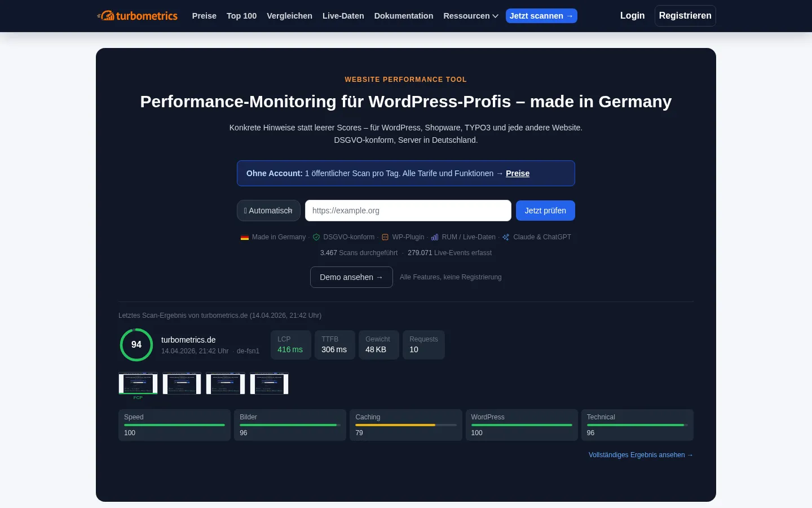Click the WordPress score card
The width and height of the screenshot is (812, 508).
click(x=522, y=425)
